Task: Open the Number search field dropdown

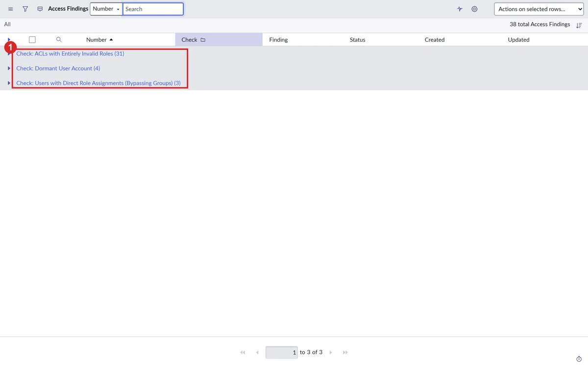Action: point(106,9)
